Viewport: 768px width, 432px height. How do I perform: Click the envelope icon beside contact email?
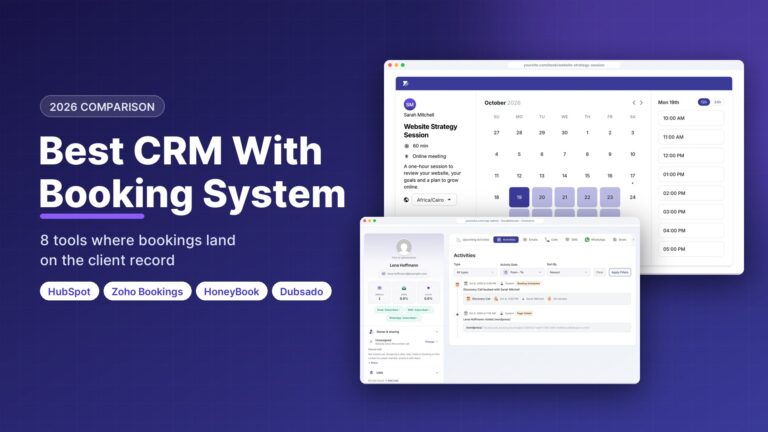[384, 274]
